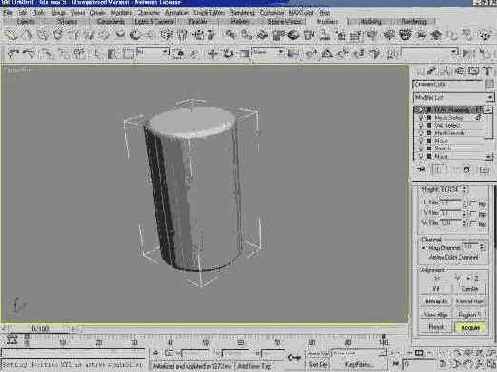Open the selection filter dropdown

tap(152, 52)
